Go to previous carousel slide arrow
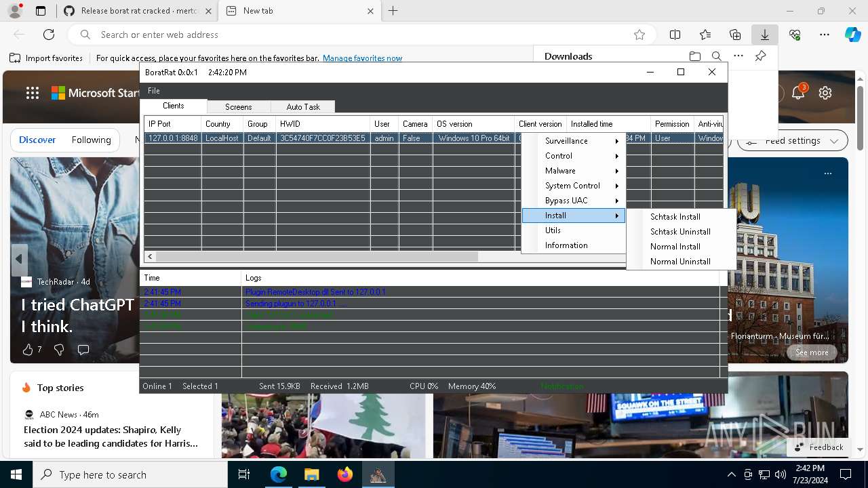The image size is (868, 488). tap(19, 259)
